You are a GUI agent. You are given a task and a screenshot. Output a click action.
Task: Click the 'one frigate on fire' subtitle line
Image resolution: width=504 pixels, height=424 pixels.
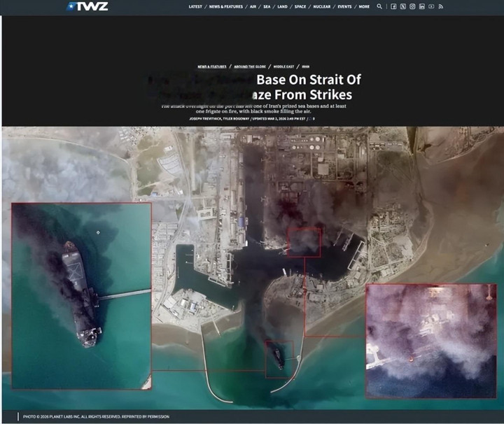tap(253, 111)
